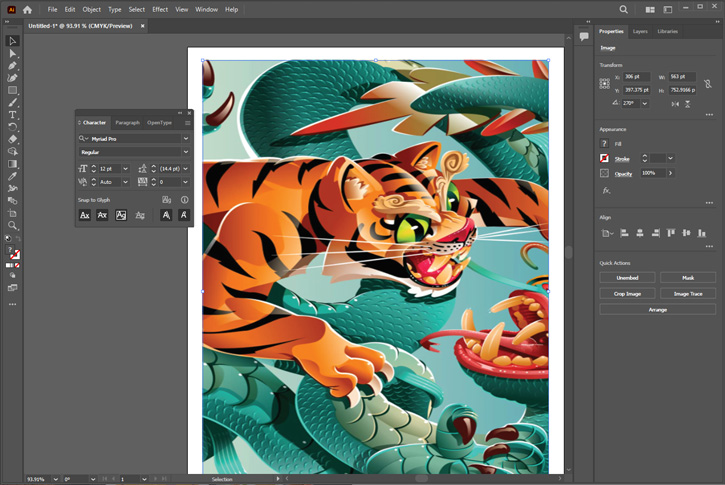Select the Selection tool arrow

coord(12,41)
